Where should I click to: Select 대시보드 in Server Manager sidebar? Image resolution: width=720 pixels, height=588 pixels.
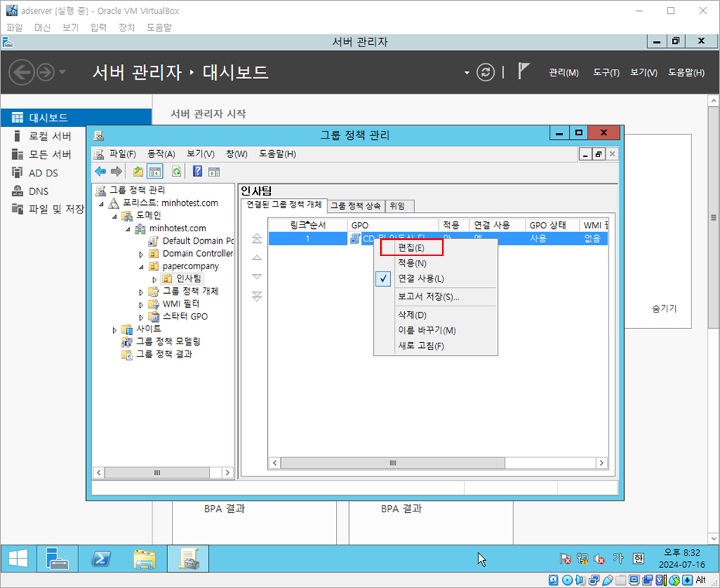click(x=76, y=118)
